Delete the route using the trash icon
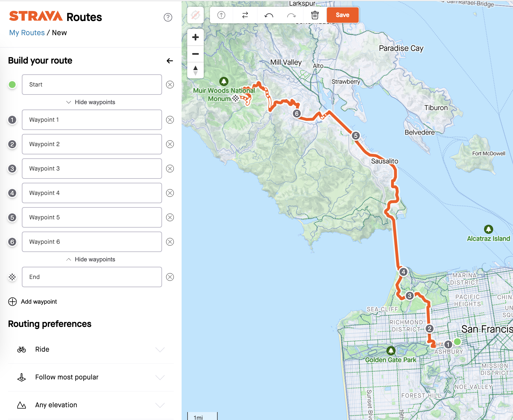The width and height of the screenshot is (513, 420). point(315,15)
